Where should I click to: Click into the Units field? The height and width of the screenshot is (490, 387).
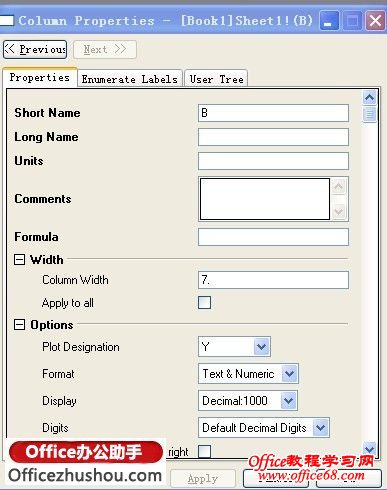click(273, 161)
